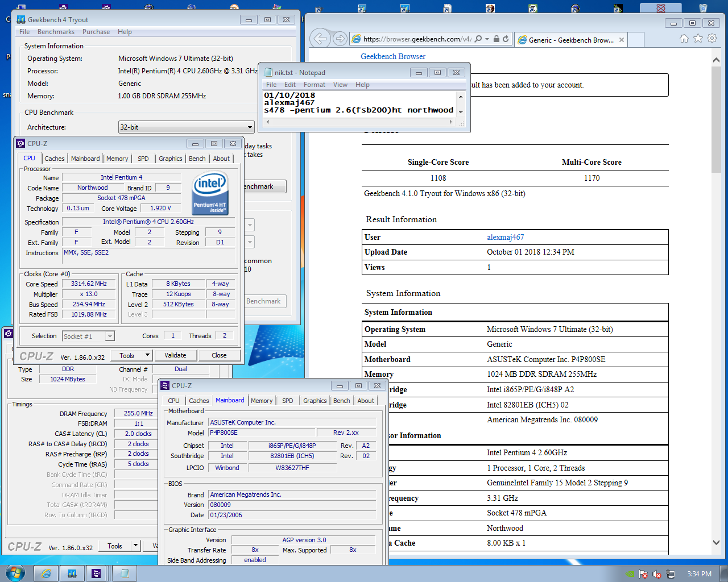Screen dimensions: 728x582
Task: Switch to Mainboard tab in front CPU-Z
Action: pyautogui.click(x=85, y=159)
